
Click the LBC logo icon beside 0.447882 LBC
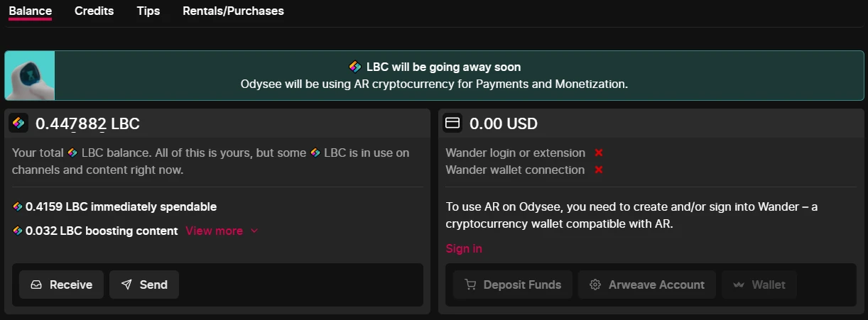tap(18, 123)
